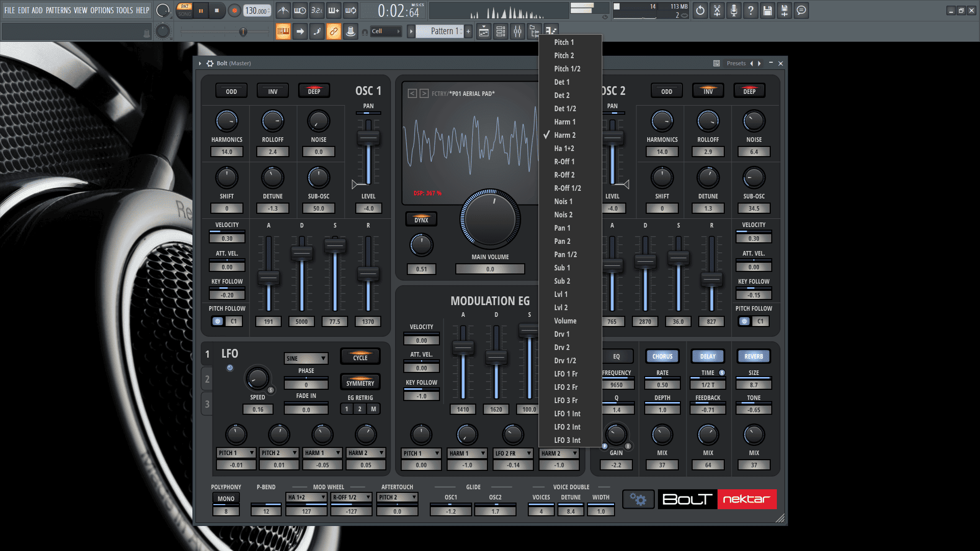This screenshot has height=551, width=980.
Task: Open the Mixer view icon
Action: tap(518, 32)
